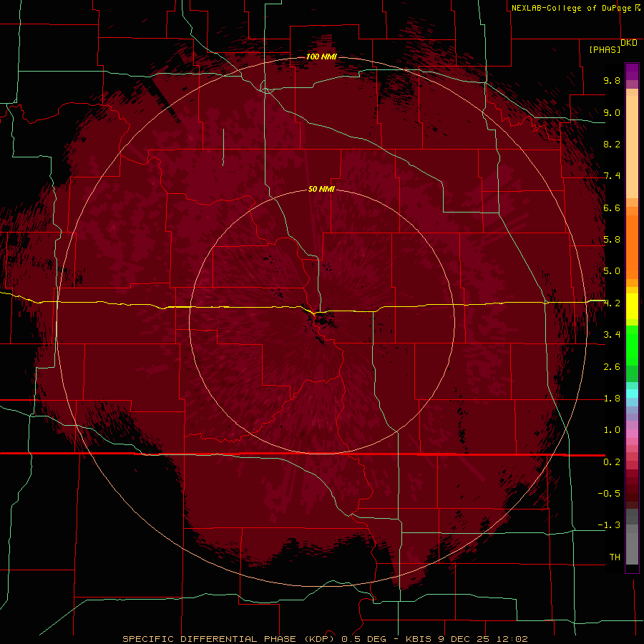
Task: Click the 1.8 value on the color scale
Action: (612, 399)
